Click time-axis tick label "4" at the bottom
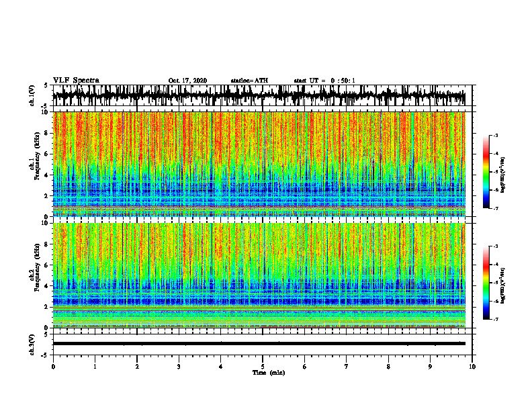 [221, 367]
